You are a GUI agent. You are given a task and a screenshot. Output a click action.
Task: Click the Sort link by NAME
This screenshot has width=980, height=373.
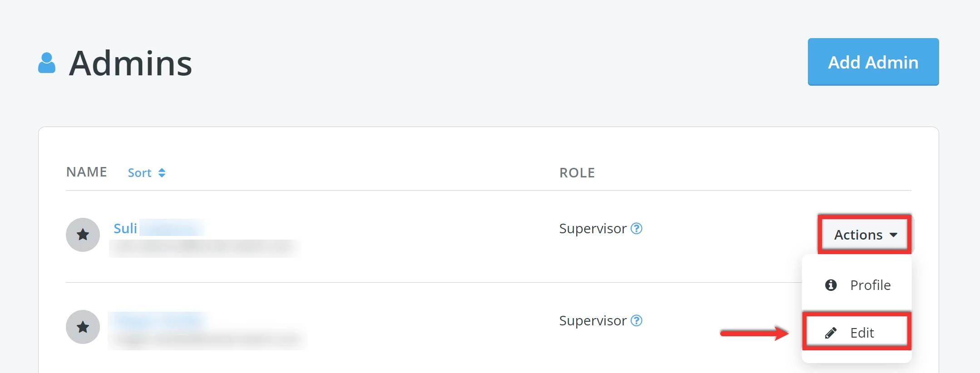(139, 173)
